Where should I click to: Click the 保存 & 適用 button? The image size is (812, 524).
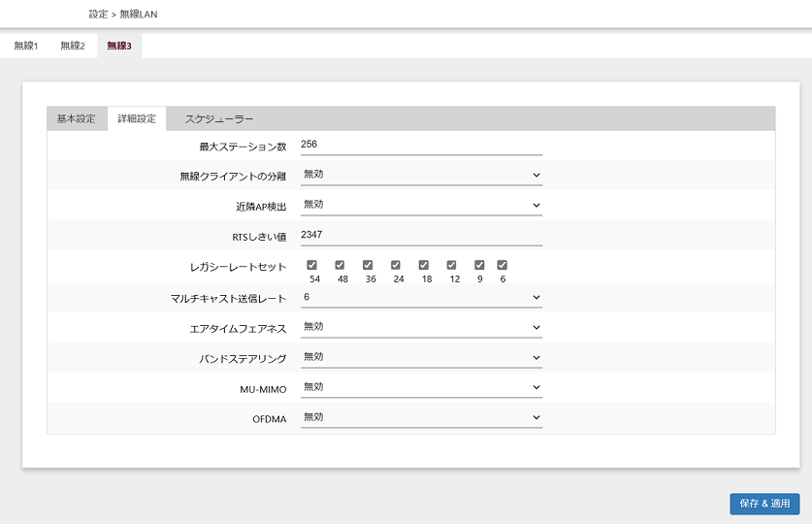click(x=764, y=504)
